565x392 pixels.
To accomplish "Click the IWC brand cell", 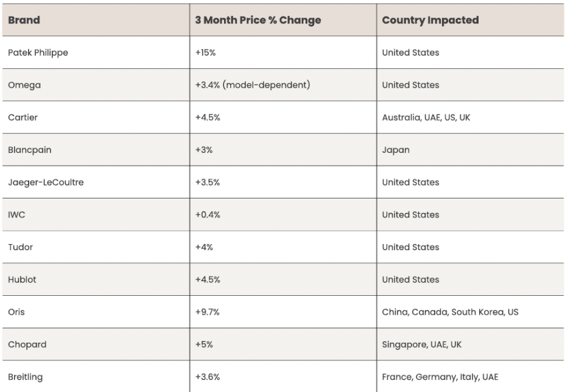I will (16, 215).
